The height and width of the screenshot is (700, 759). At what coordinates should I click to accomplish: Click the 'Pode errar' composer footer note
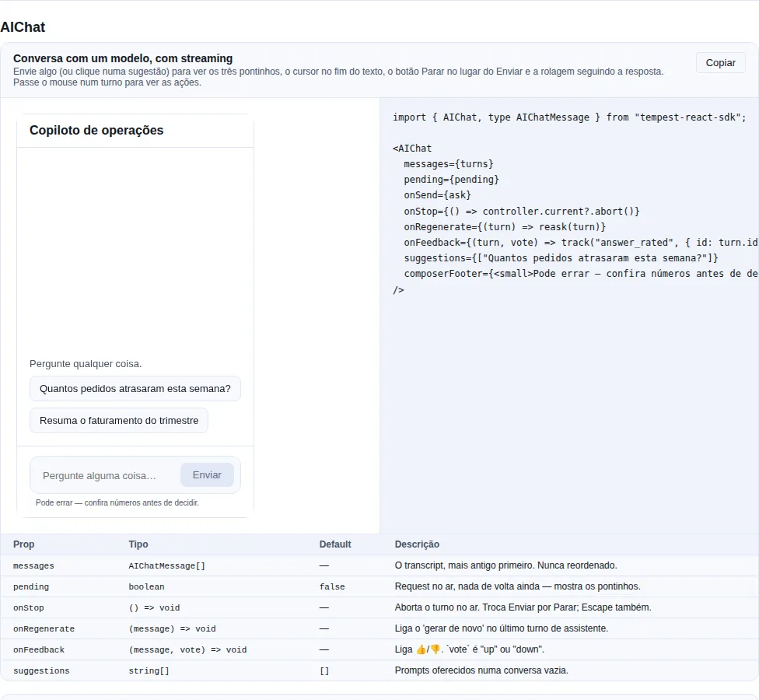point(117,503)
